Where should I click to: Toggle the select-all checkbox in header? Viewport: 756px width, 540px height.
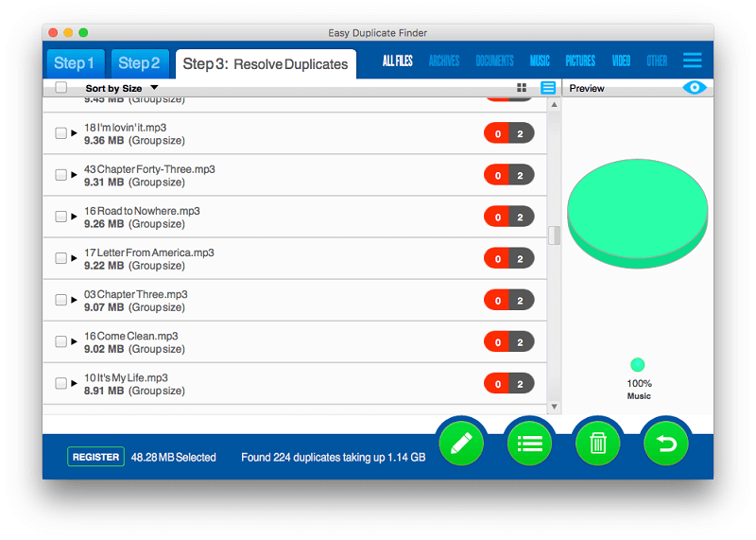(61, 88)
